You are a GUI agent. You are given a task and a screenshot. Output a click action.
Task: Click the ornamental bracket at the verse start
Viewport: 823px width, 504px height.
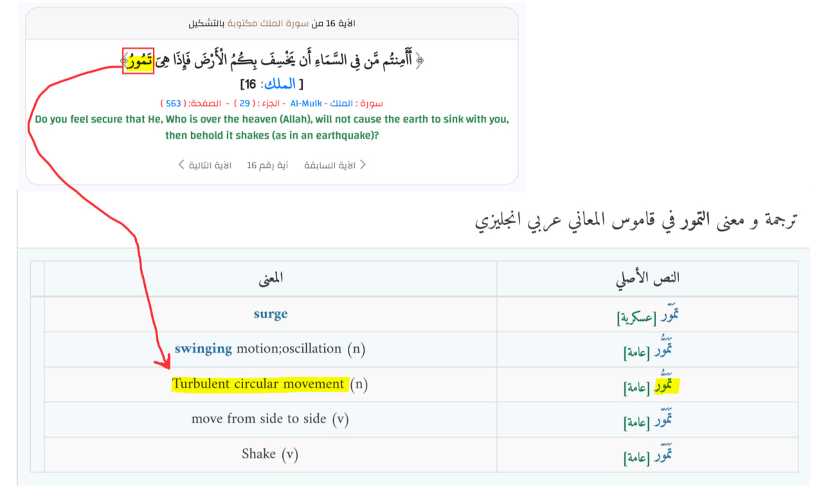(x=421, y=61)
